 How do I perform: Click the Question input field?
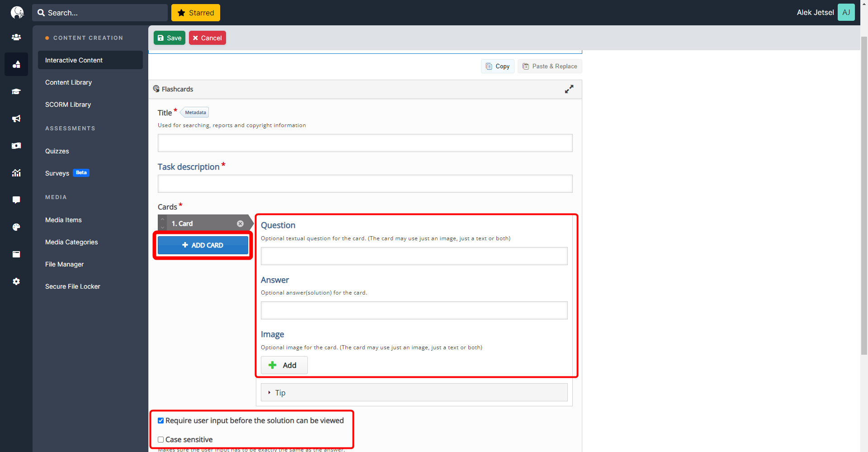(x=414, y=256)
